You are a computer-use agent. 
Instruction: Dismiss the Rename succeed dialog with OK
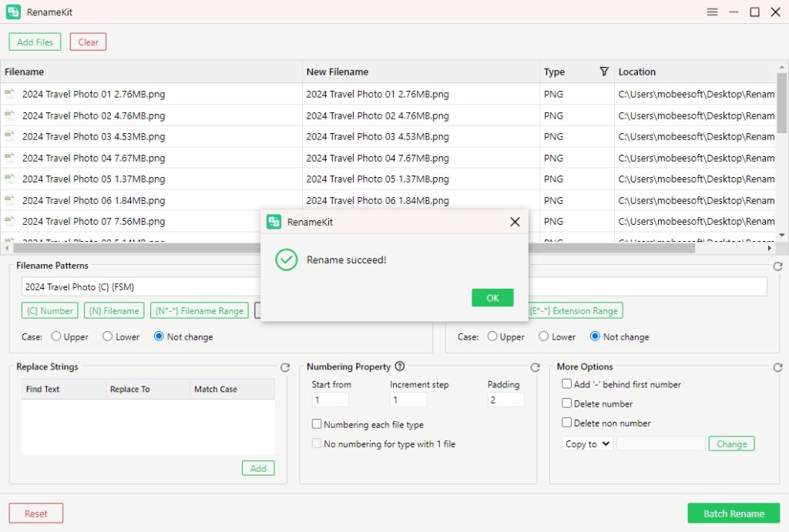point(492,299)
